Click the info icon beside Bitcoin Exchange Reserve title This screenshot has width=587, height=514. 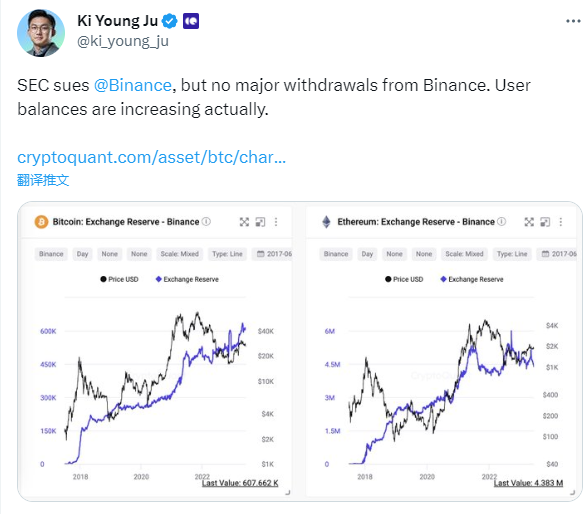coord(206,222)
